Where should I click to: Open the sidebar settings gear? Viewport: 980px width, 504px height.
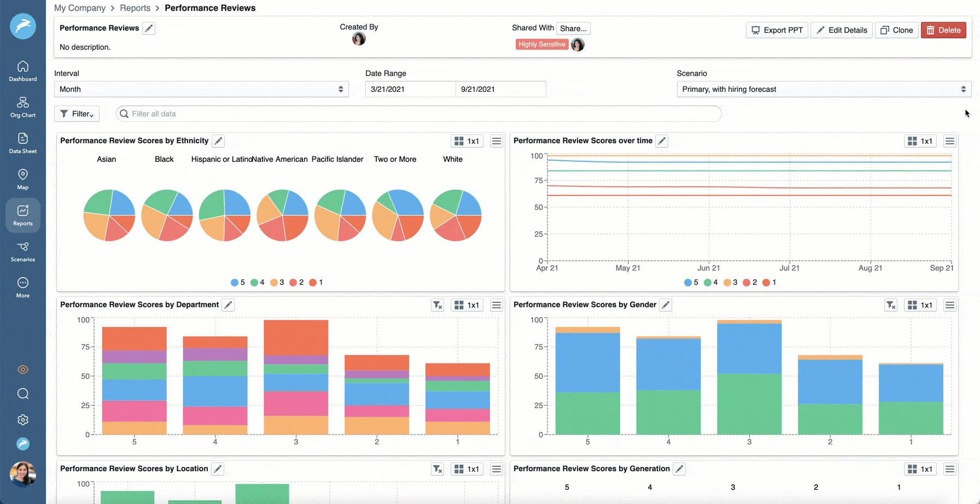(22, 419)
